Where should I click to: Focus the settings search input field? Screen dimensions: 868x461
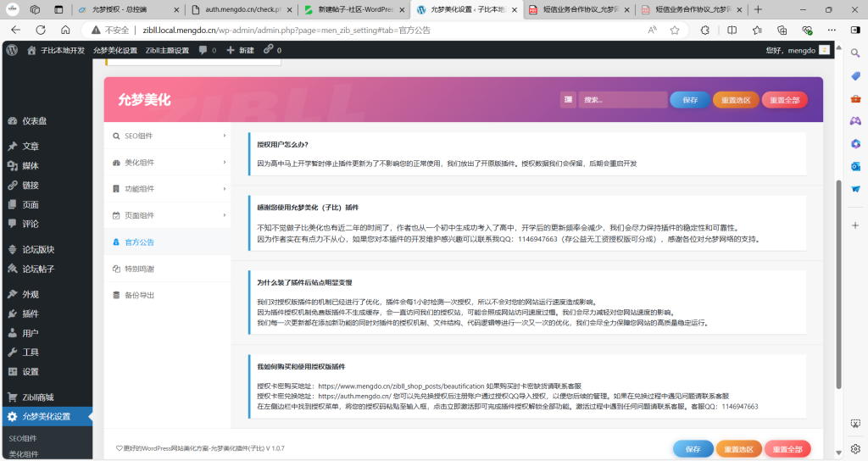[623, 100]
